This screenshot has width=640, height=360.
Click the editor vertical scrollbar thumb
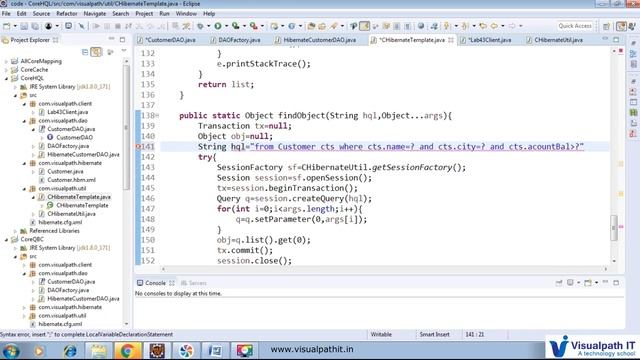pyautogui.click(x=613, y=229)
